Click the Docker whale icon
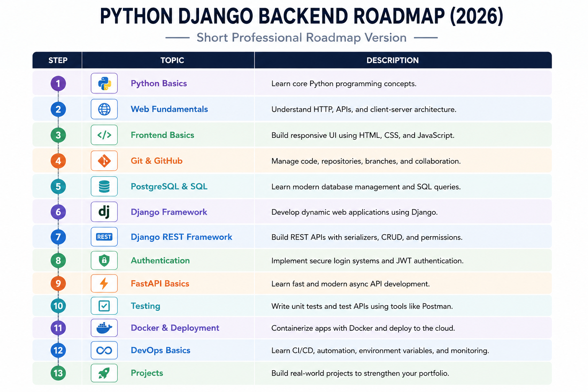This screenshot has width=588, height=392. (104, 328)
